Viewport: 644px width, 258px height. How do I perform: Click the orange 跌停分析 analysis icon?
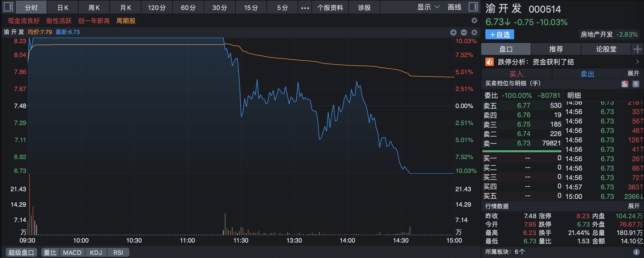489,62
